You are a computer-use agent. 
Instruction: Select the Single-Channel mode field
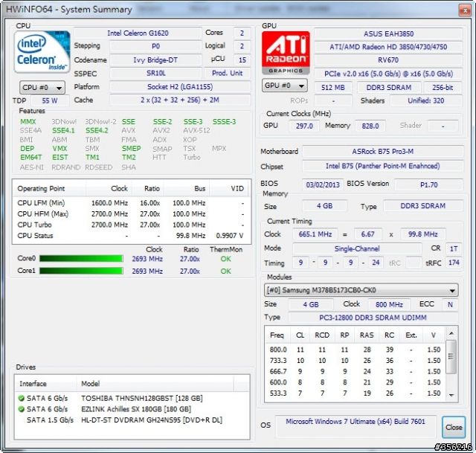pyautogui.click(x=357, y=248)
